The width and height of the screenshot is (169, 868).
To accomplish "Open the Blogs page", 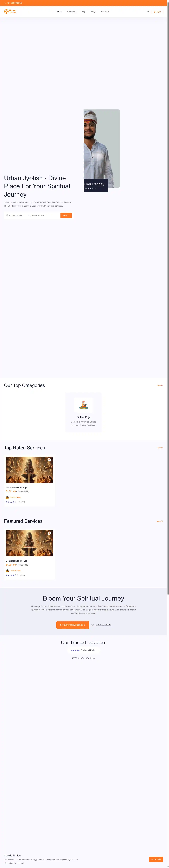I will pyautogui.click(x=93, y=11).
